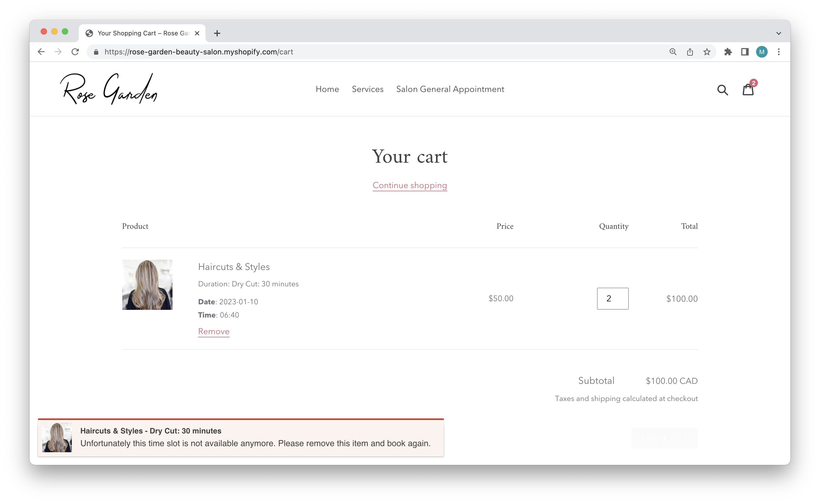Click the zoom magnifier in address bar
Viewport: 820px width, 504px height.
coord(673,52)
